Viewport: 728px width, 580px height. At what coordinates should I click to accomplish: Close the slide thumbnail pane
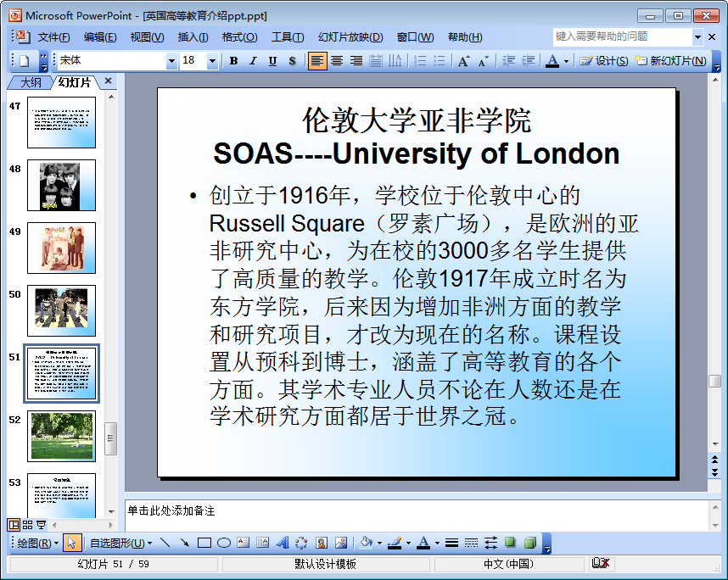pos(108,81)
